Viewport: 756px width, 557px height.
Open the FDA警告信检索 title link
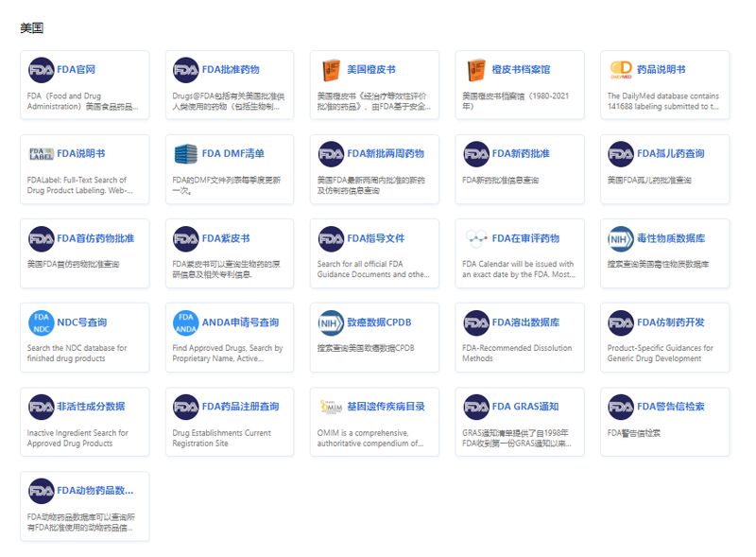point(671,407)
